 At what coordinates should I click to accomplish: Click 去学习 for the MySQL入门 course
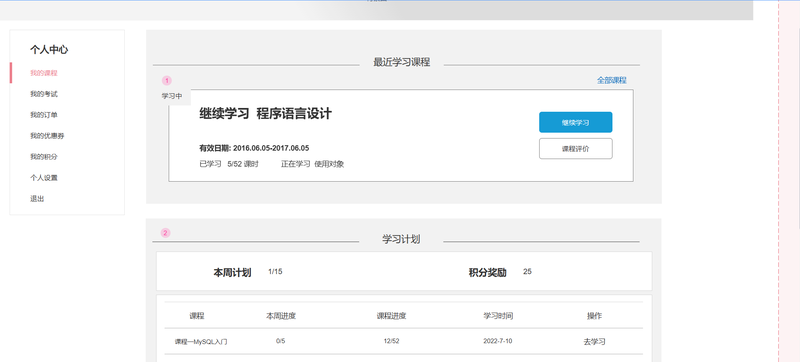[x=594, y=342]
